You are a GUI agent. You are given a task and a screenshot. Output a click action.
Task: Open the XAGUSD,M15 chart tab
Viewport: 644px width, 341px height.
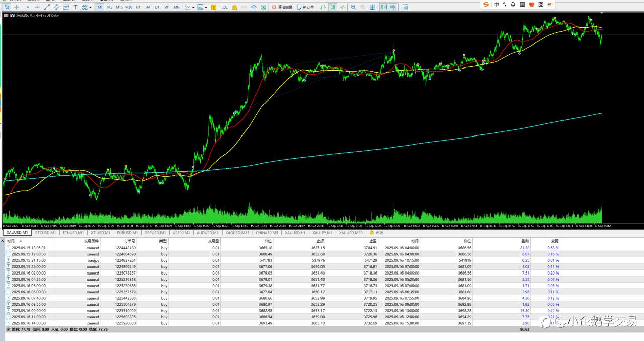coord(237,233)
